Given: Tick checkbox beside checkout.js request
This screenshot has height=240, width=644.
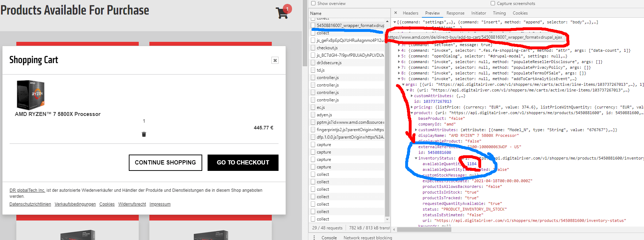Looking at the screenshot, I should click(x=313, y=48).
